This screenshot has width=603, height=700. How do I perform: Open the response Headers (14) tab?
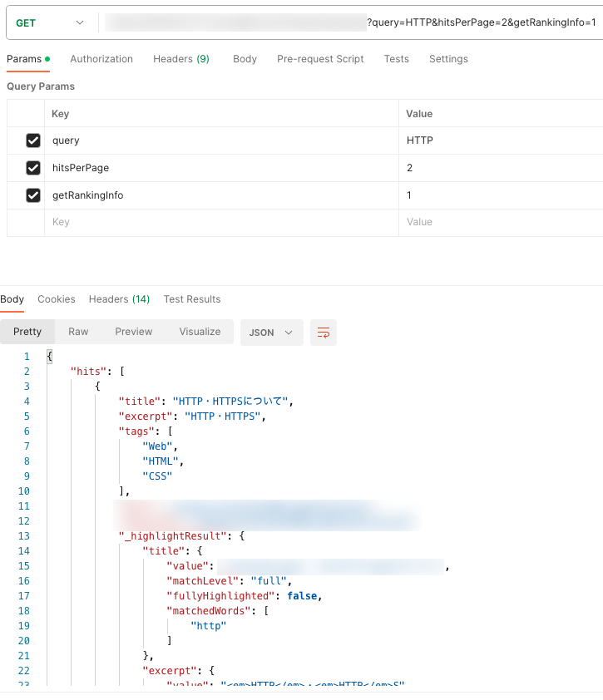[x=119, y=299]
